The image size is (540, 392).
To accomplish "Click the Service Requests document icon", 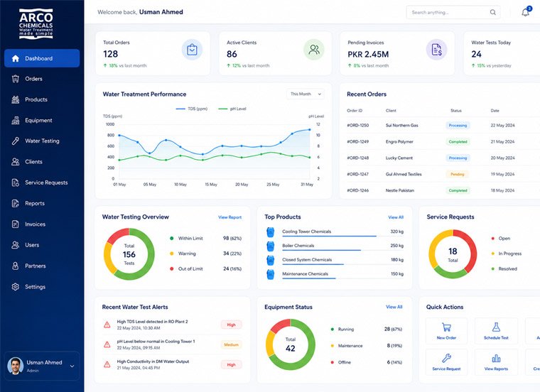I will point(16,183).
